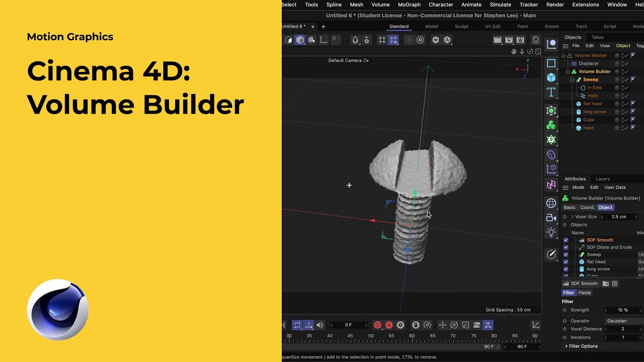This screenshot has height=362, width=644.
Task: Render to Picture Viewer icon
Action: coord(509,40)
